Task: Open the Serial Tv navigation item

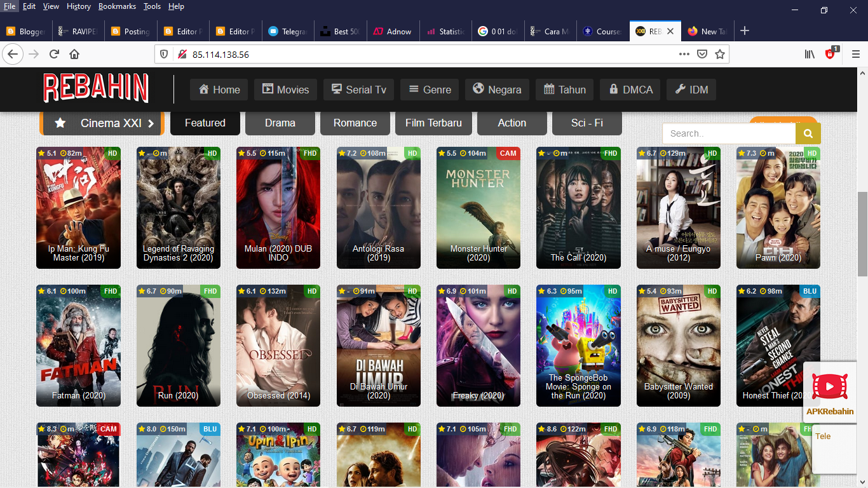Action: point(358,90)
